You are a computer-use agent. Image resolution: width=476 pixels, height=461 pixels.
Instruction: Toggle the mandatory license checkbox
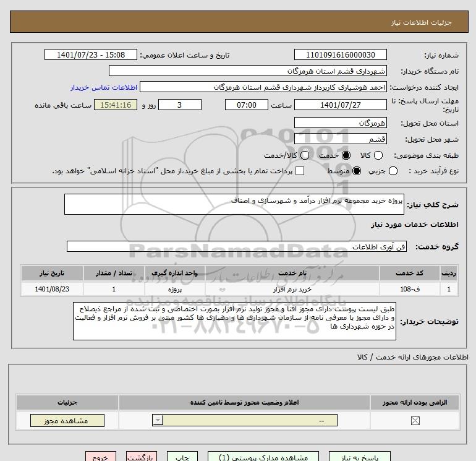click(415, 421)
